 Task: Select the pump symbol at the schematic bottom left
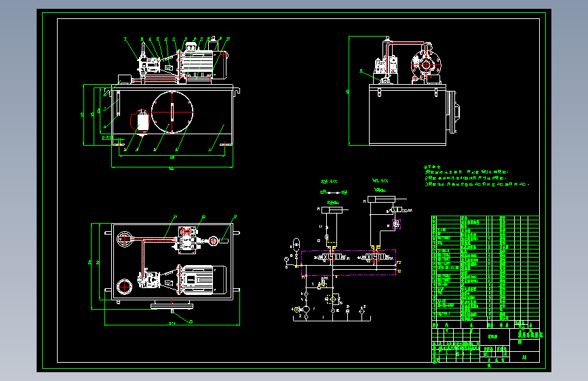[306, 309]
